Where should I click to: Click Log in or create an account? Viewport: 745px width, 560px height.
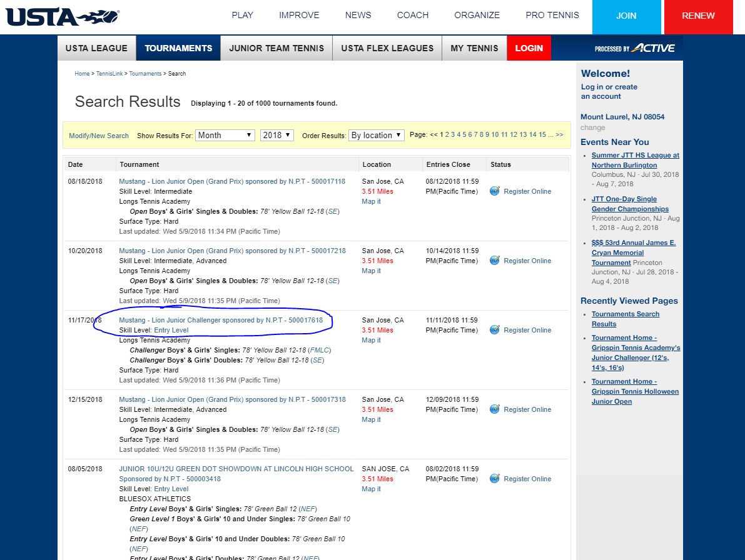point(609,92)
